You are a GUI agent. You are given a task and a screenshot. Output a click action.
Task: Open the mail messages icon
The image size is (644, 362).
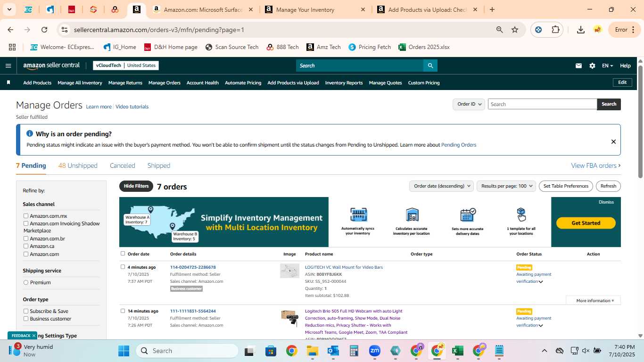click(x=578, y=66)
